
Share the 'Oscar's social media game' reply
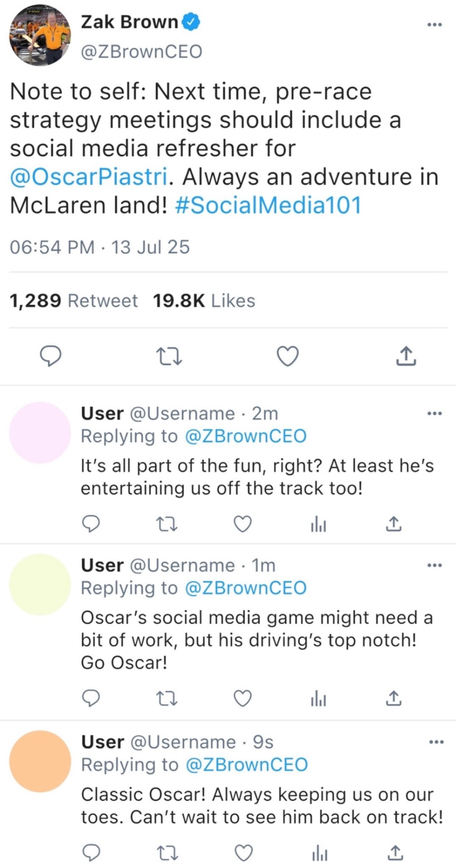(394, 698)
